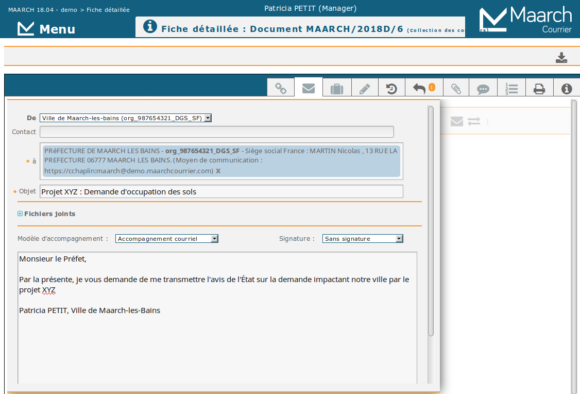This screenshot has width=580, height=394.
Task: Click the grey envelope icon in right panel
Action: tap(457, 121)
